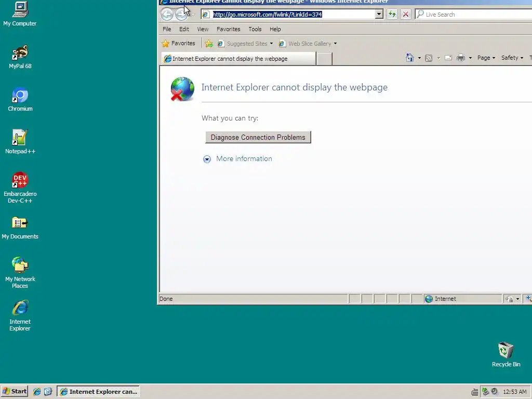Click the browser Back arrow button

tap(167, 14)
